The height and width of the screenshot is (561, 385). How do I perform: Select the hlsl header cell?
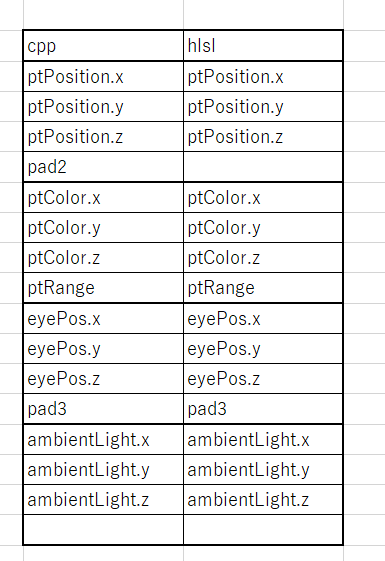point(263,46)
